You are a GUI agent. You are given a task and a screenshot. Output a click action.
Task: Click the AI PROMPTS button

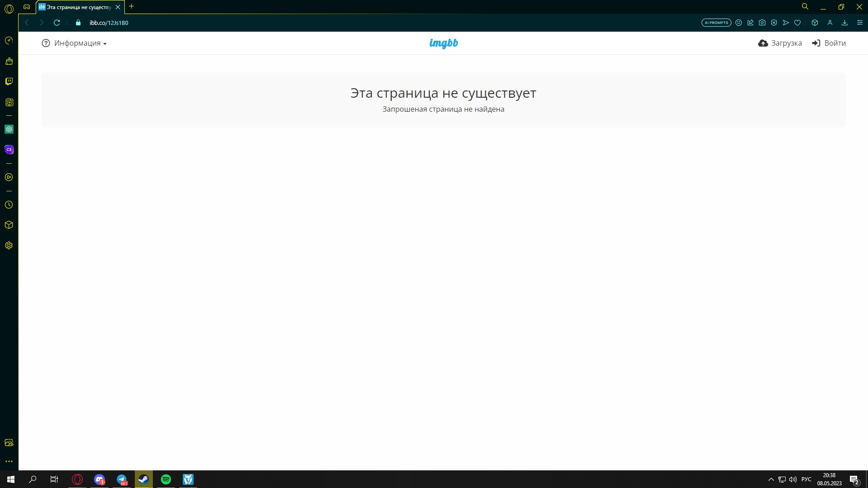click(716, 23)
